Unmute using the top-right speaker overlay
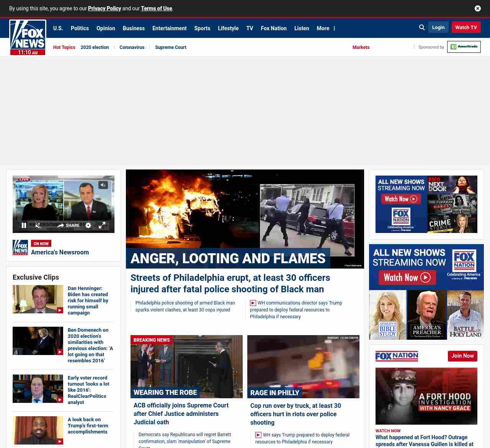The width and height of the screenshot is (490, 448). (x=103, y=185)
